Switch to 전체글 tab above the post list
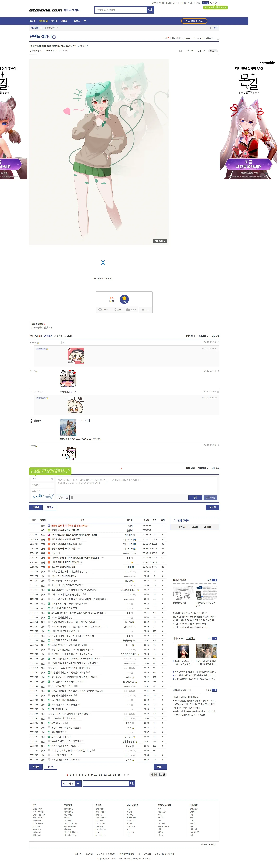The width and height of the screenshot is (279, 868). (x=36, y=507)
